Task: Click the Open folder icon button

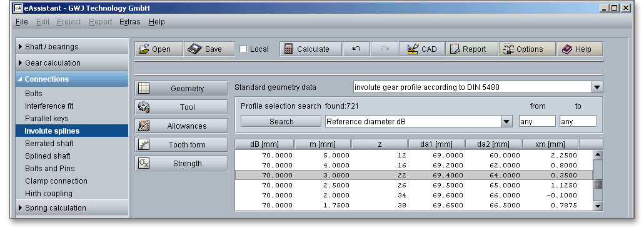Action: tap(159, 49)
